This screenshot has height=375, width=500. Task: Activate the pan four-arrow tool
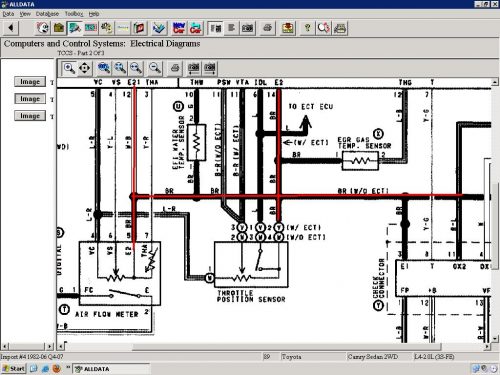pos(84,68)
